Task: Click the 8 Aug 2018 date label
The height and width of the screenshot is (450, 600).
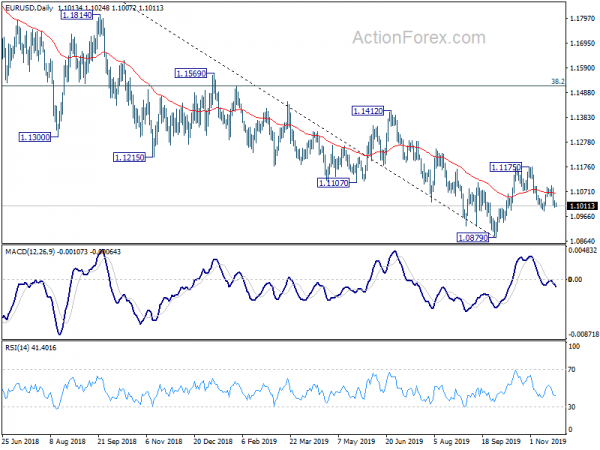Action: click(67, 441)
